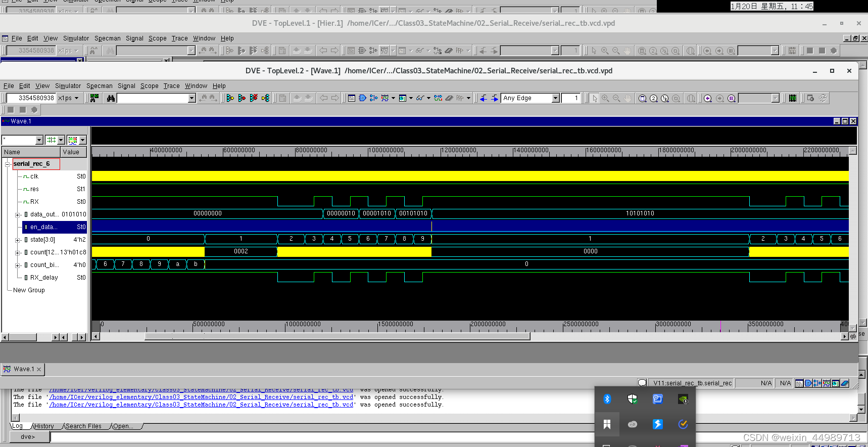Click the green waveform compare icon
This screenshot has height=447, width=868.
[793, 98]
